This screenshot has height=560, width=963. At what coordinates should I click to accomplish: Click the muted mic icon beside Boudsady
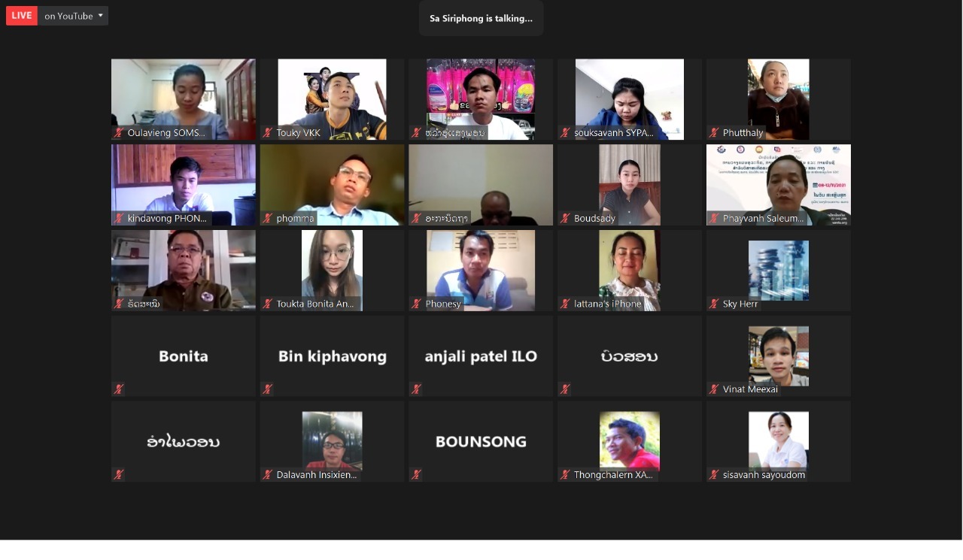565,219
